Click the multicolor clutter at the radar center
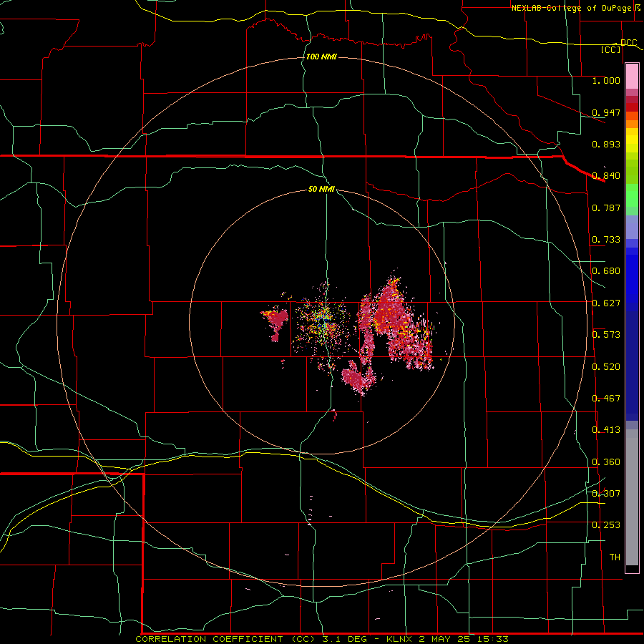Image resolution: width=644 pixels, height=644 pixels. [323, 323]
